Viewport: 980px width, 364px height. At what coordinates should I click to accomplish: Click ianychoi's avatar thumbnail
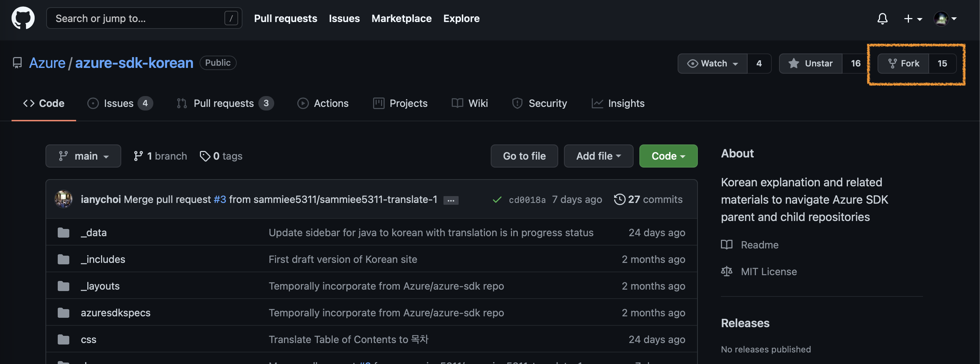64,199
